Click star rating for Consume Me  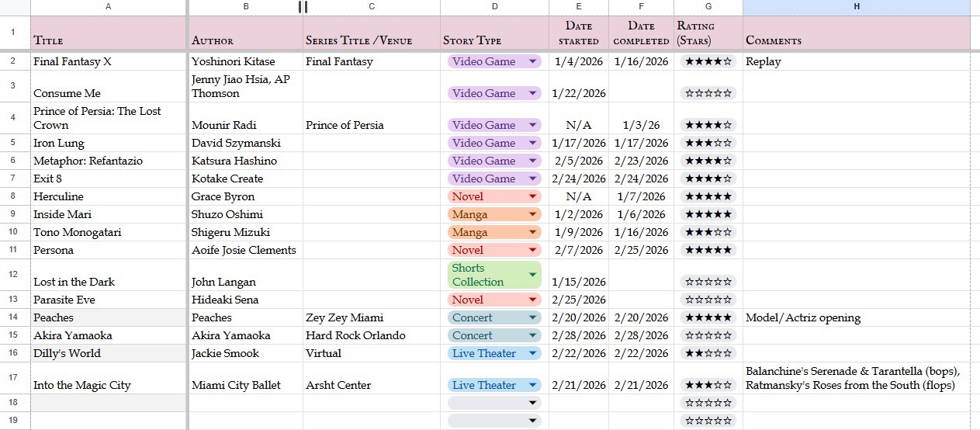click(x=708, y=93)
